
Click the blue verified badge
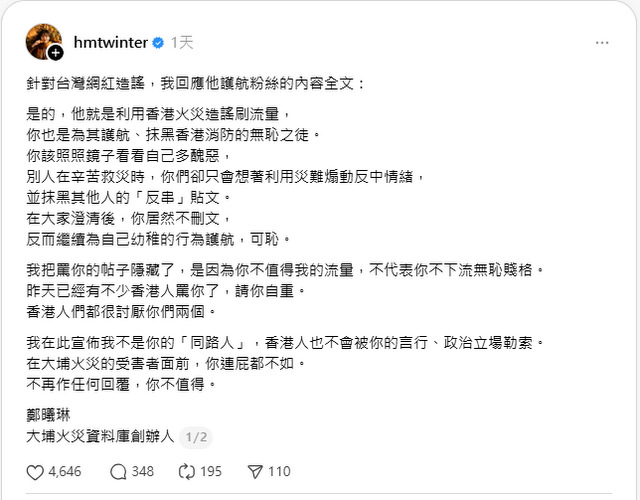(157, 43)
